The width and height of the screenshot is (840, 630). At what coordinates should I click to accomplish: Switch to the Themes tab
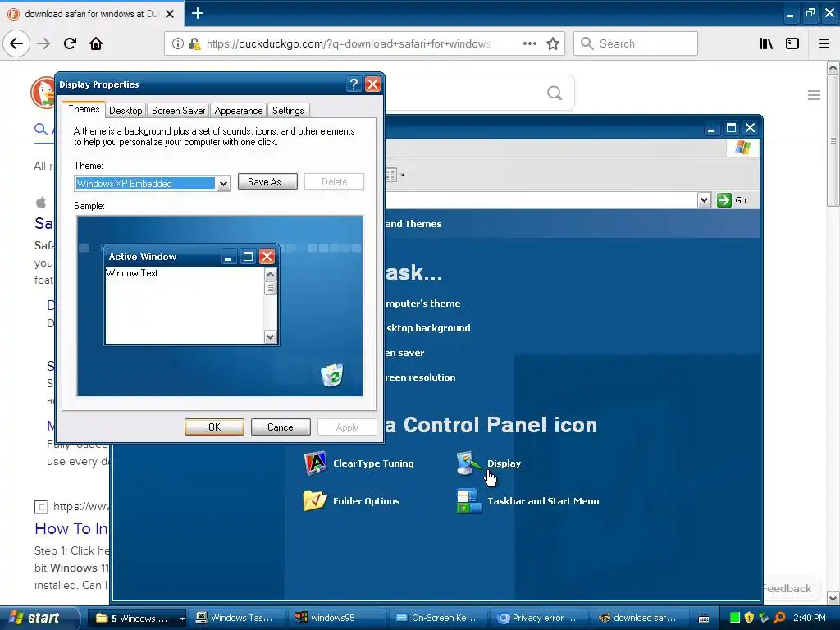(84, 109)
